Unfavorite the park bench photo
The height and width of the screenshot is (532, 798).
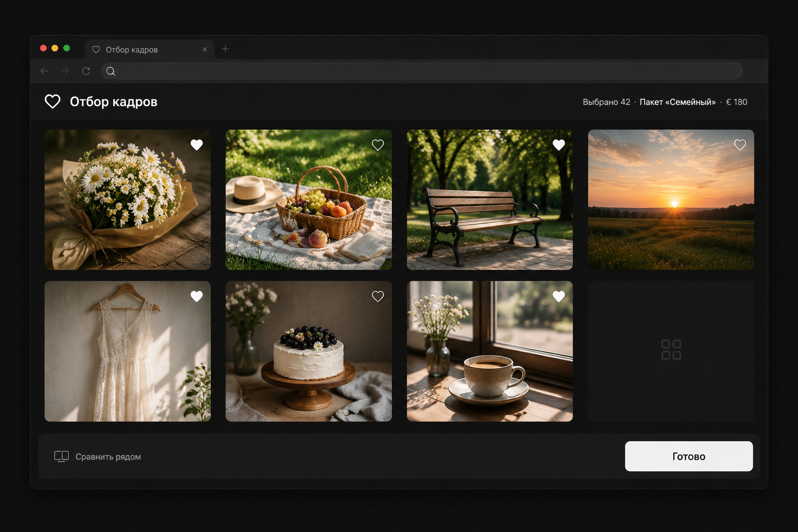click(x=558, y=145)
